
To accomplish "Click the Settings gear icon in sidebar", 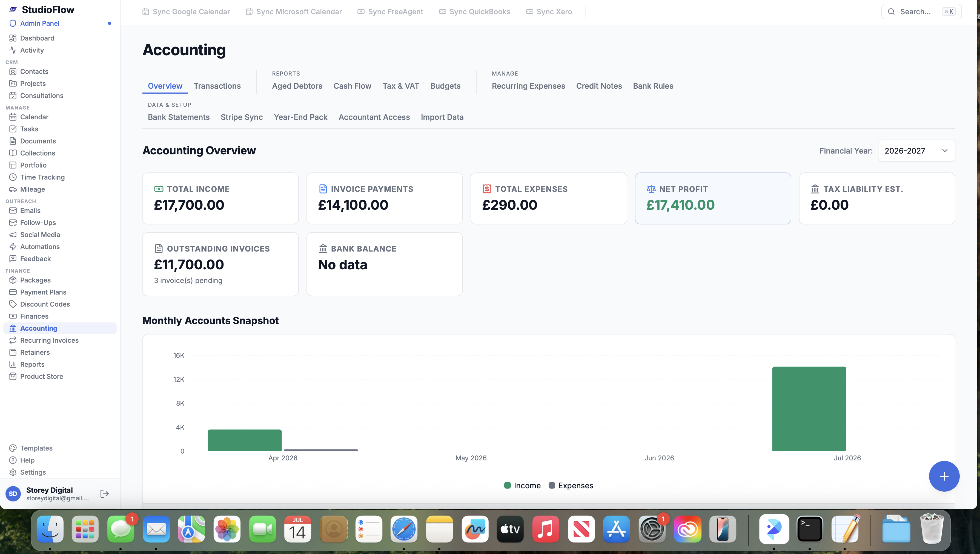I will click(x=13, y=472).
